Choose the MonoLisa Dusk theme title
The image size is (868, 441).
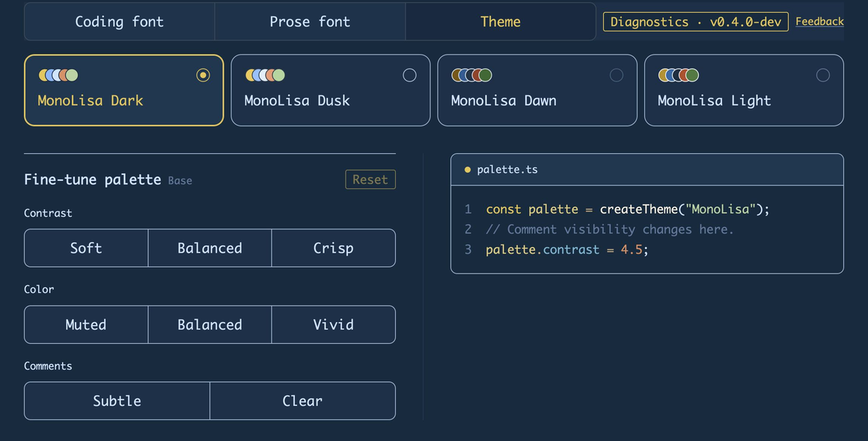297,101
